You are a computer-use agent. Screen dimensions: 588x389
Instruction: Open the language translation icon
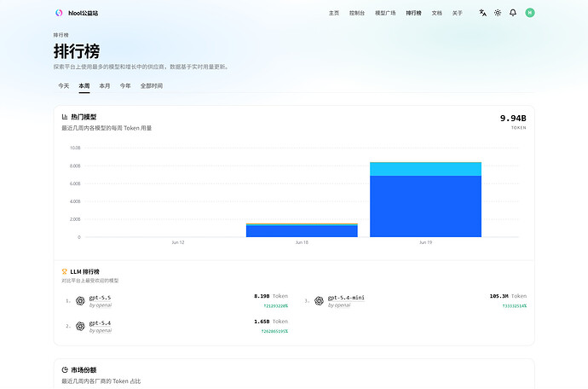482,13
